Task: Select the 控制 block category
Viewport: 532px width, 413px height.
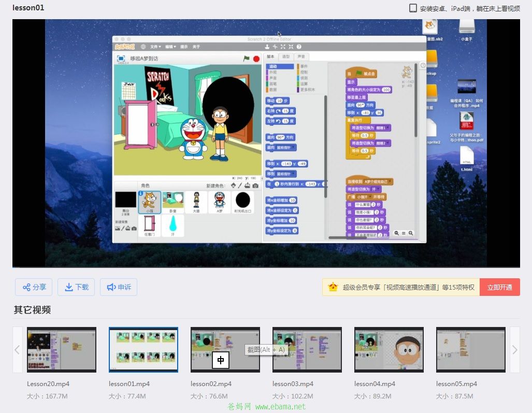Action: pyautogui.click(x=311, y=72)
